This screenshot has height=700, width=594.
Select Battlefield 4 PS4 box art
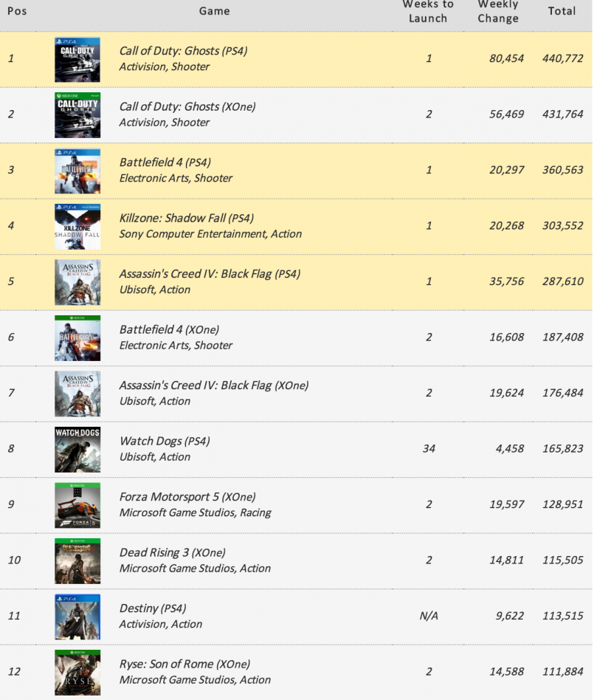77,171
